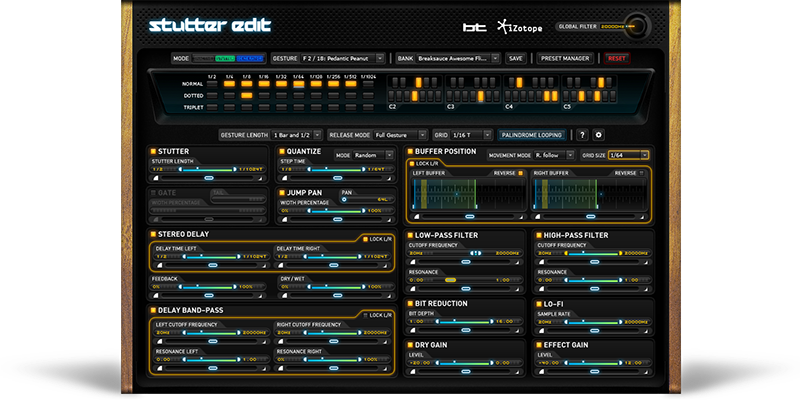Open the Grid 1/16 T dropdown
This screenshot has width=800, height=400.
pyautogui.click(x=472, y=135)
